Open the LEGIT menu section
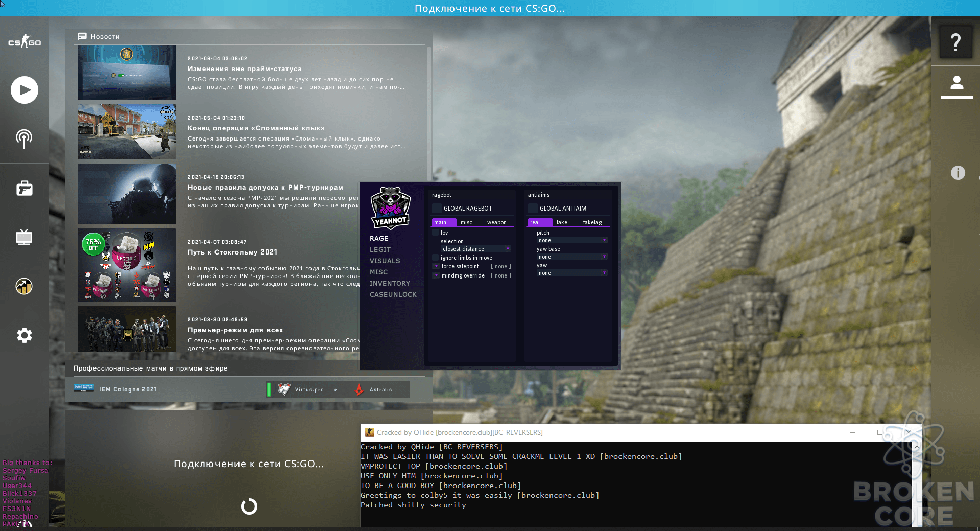The width and height of the screenshot is (980, 531). click(x=380, y=249)
